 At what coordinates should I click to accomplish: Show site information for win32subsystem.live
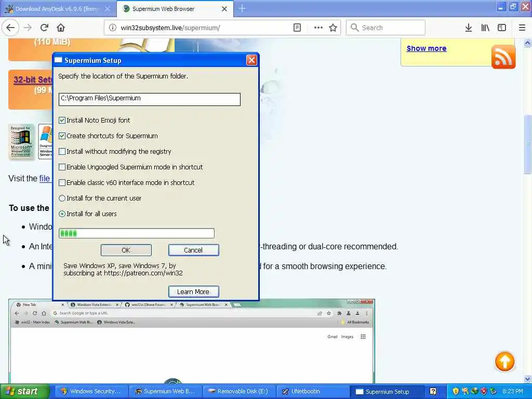pyautogui.click(x=112, y=28)
